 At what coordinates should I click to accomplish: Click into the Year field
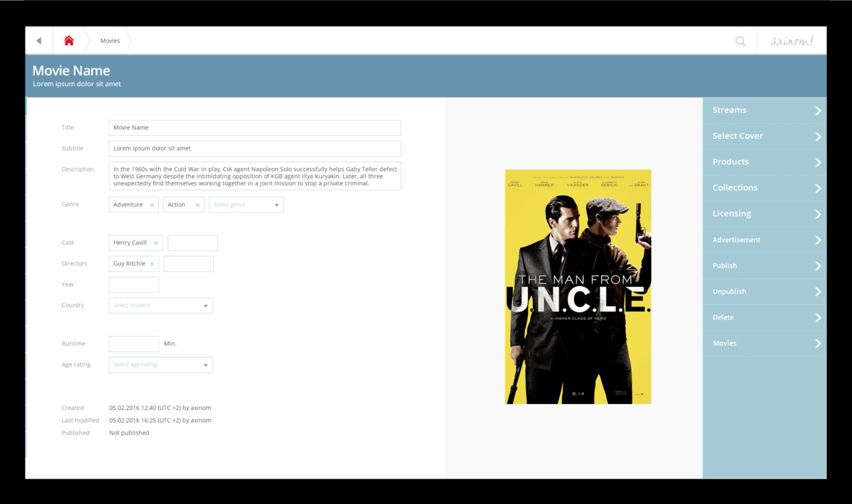coord(134,285)
